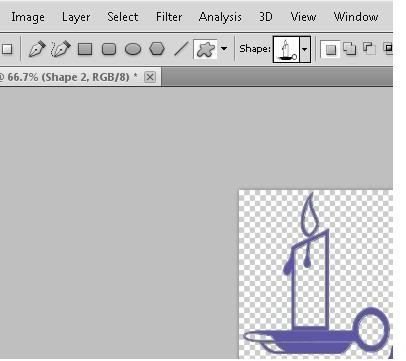Choose the Rectangle shape tool
Viewport: 406px width, 361px height.
pyautogui.click(x=85, y=49)
